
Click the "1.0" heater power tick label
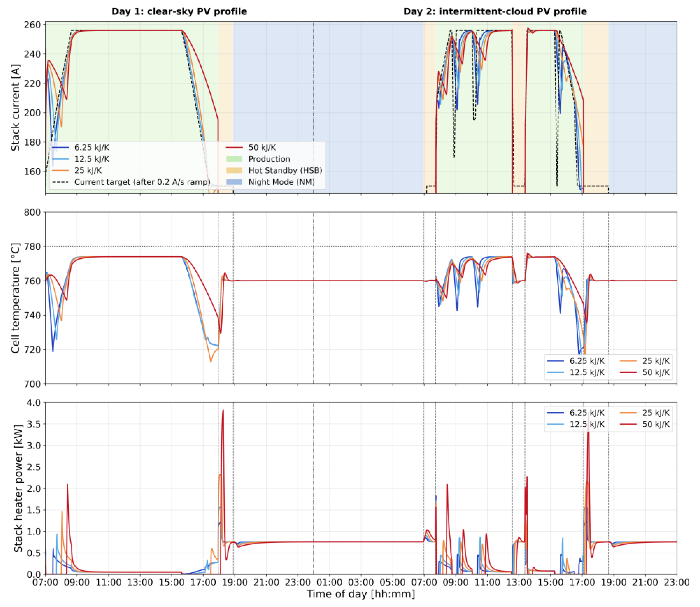34,531
